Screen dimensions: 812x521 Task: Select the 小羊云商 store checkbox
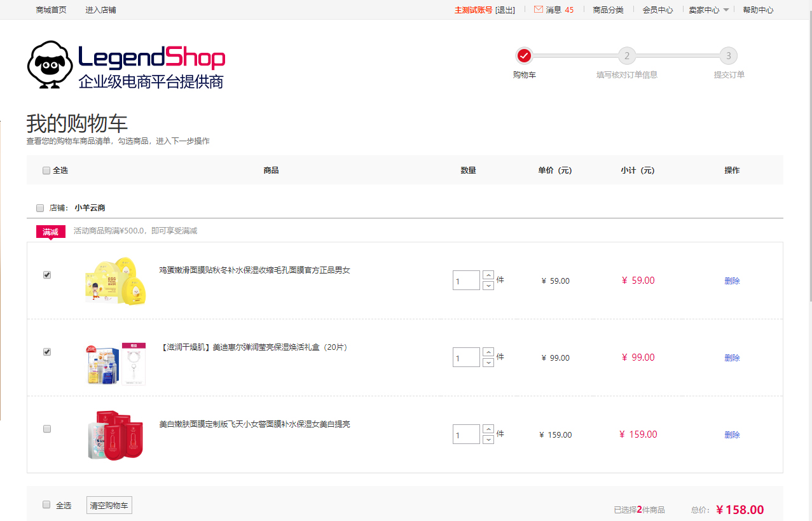(x=41, y=208)
